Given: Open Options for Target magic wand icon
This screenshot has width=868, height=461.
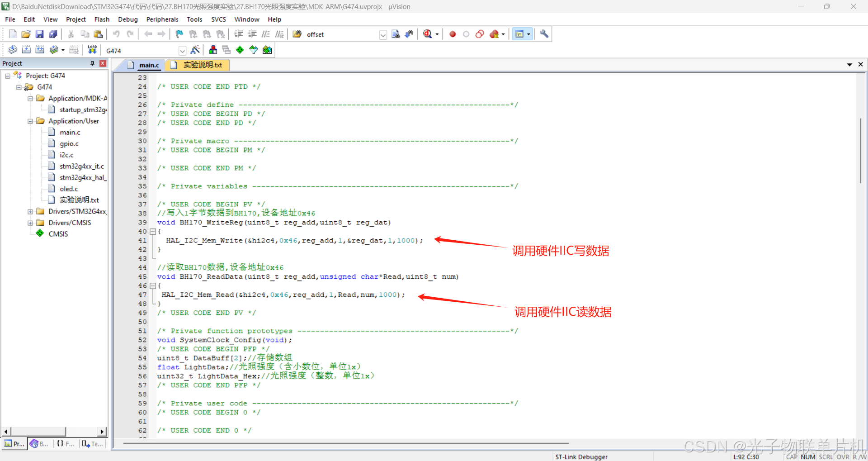Looking at the screenshot, I should [195, 50].
